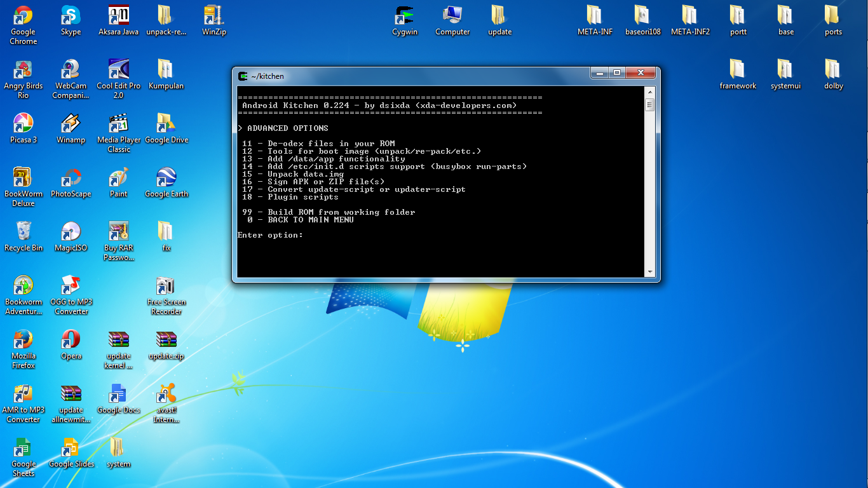
Task: Select the update folder on desktop
Action: click(500, 20)
